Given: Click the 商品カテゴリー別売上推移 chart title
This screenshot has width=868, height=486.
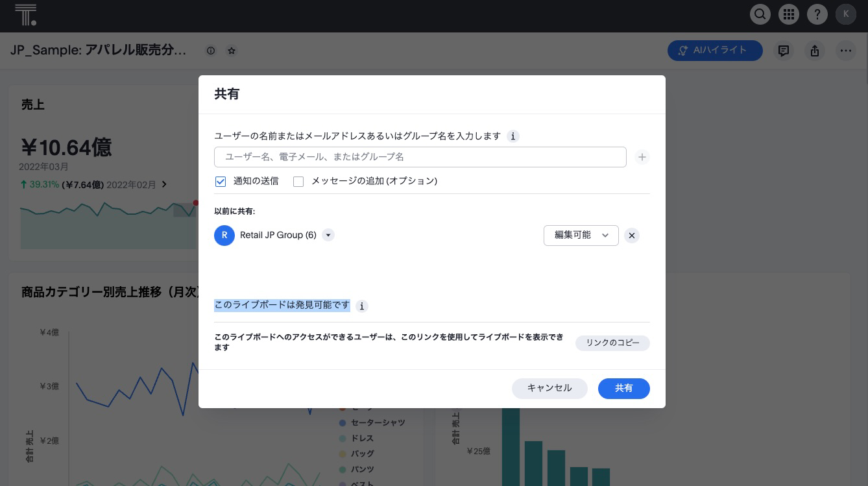Looking at the screenshot, I should pyautogui.click(x=109, y=292).
